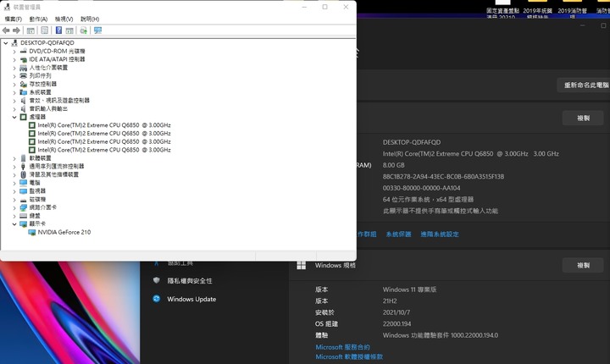Screen dimensions: 610x364
Task: Expand the 音效、視訊及遊戲控制器 node
Action: coord(14,101)
